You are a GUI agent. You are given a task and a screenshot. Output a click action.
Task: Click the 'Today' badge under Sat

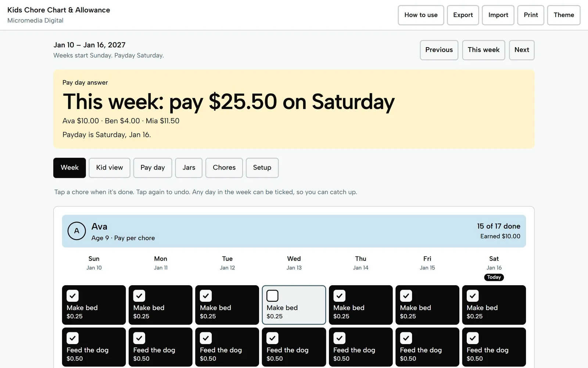point(494,277)
